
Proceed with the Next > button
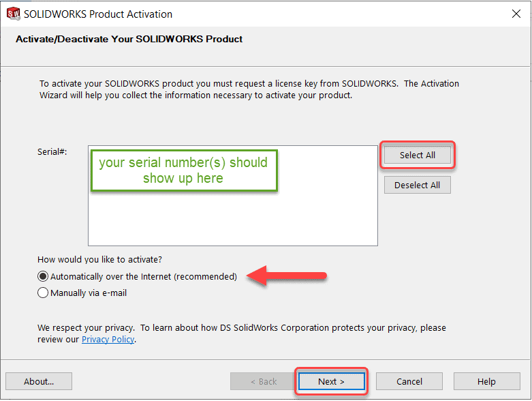331,381
